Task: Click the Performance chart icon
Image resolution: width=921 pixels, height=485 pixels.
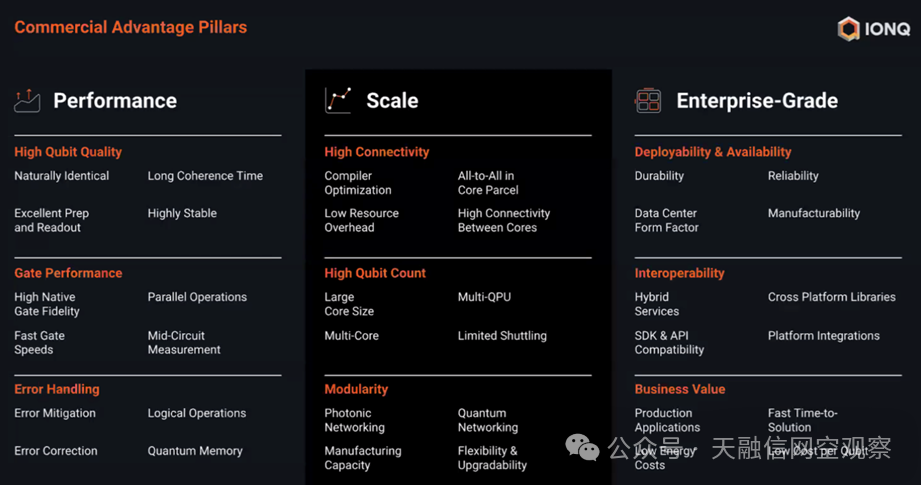Action: pyautogui.click(x=27, y=100)
